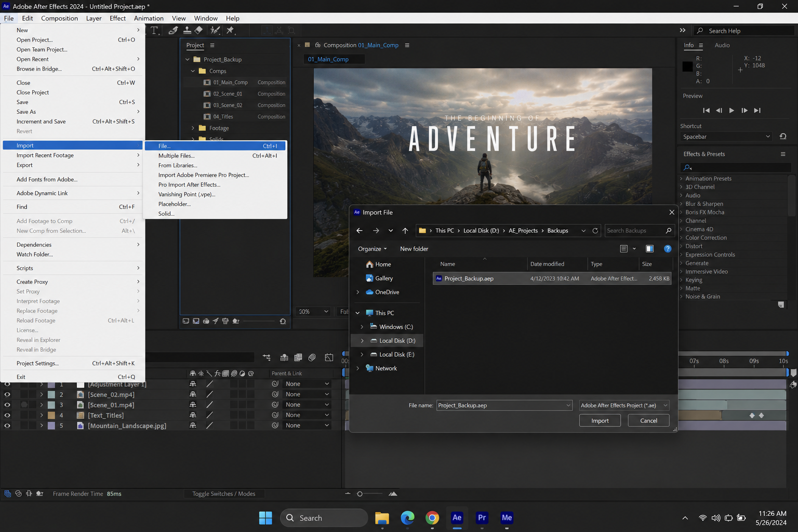Select the Type tool in the toolbar

(x=154, y=31)
